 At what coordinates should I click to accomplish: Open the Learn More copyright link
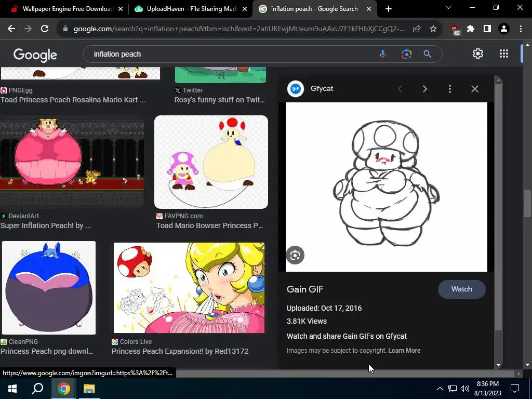click(404, 351)
